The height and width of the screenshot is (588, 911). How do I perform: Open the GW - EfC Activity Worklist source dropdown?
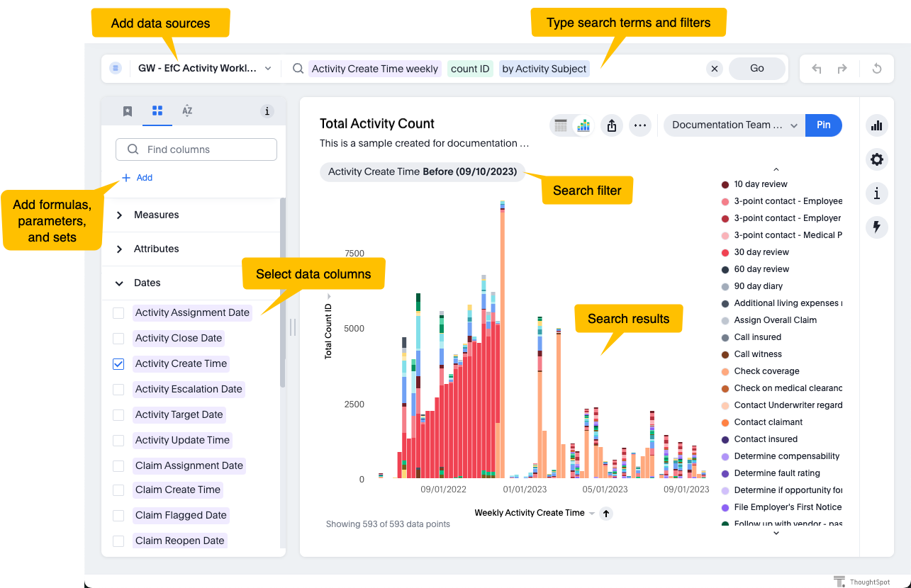click(268, 68)
